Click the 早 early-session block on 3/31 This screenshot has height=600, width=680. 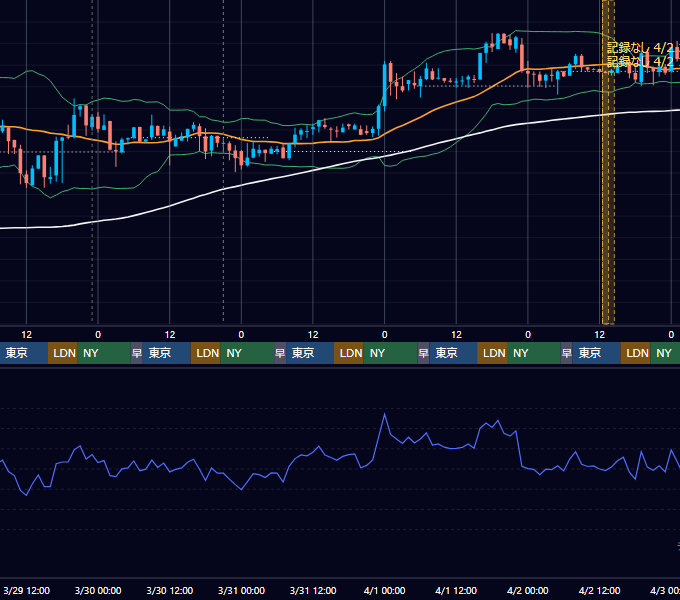[x=280, y=353]
